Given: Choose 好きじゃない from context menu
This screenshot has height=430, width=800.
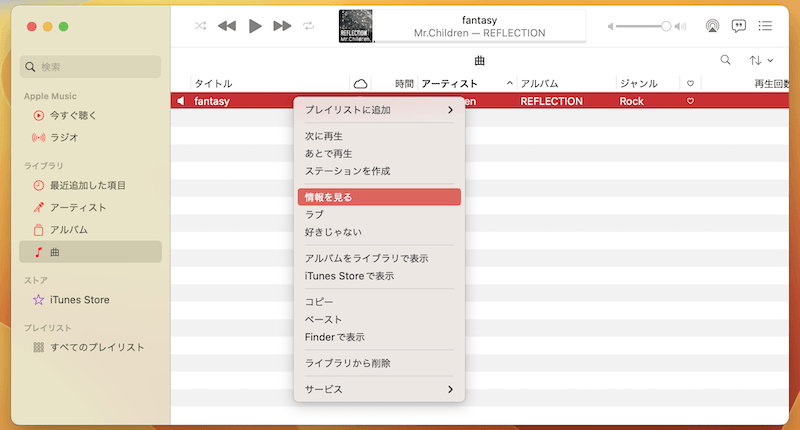Looking at the screenshot, I should point(379,232).
